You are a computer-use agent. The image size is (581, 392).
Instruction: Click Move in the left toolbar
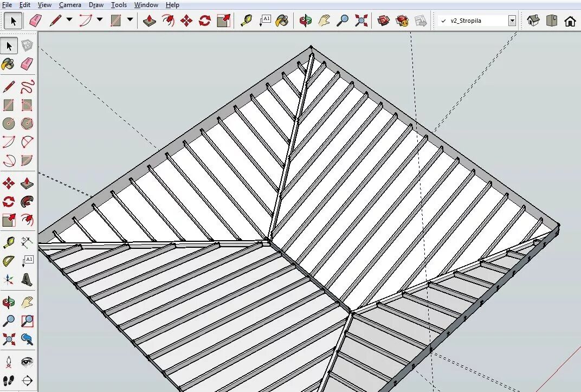[9, 183]
